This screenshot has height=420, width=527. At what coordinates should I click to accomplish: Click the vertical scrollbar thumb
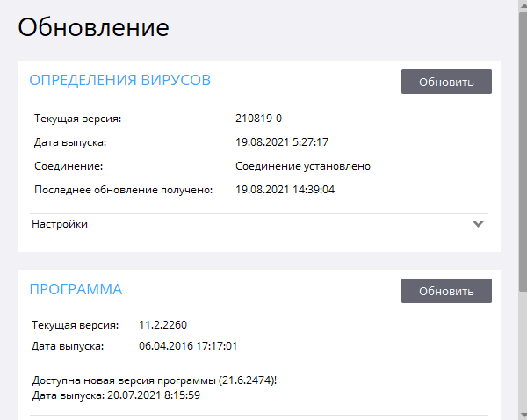[522, 149]
